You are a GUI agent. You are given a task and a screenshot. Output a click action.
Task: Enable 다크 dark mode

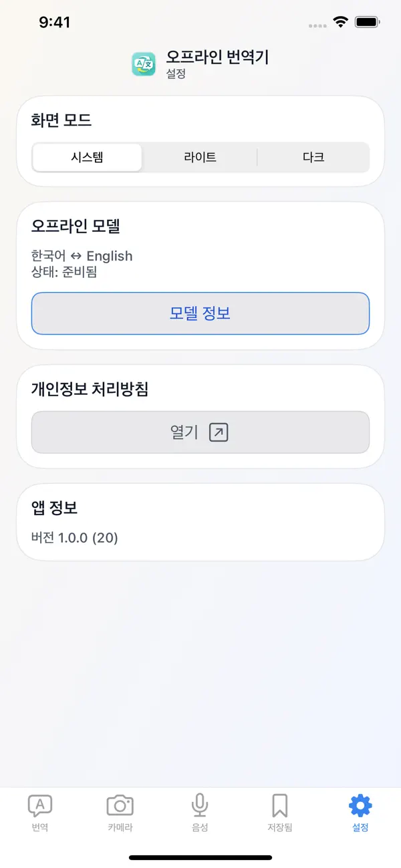coord(313,157)
